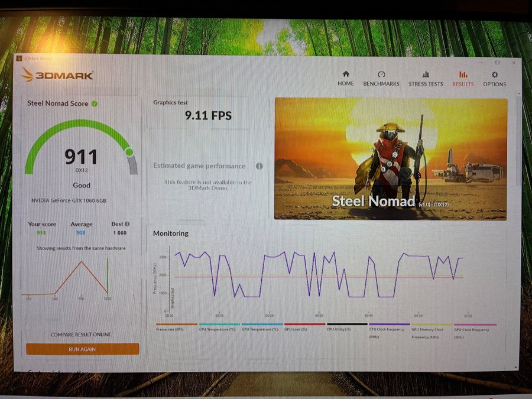The height and width of the screenshot is (399, 532).
Task: Open Compare Result Online link
Action: 81,335
